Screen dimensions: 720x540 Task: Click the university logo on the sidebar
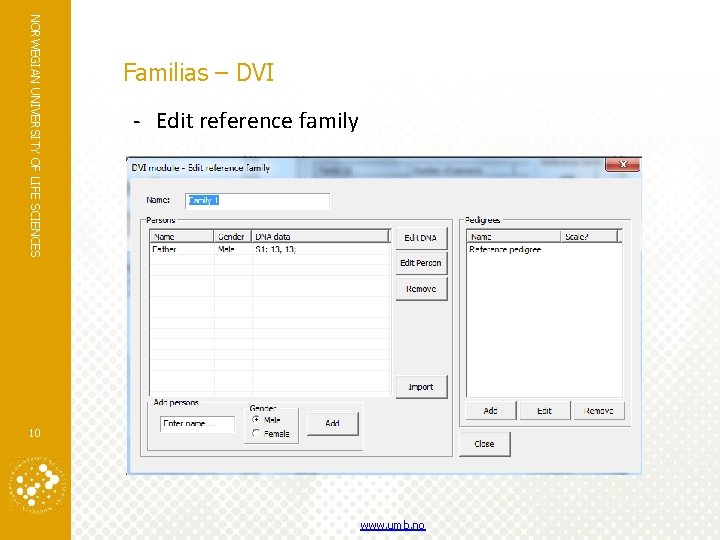[x=37, y=485]
